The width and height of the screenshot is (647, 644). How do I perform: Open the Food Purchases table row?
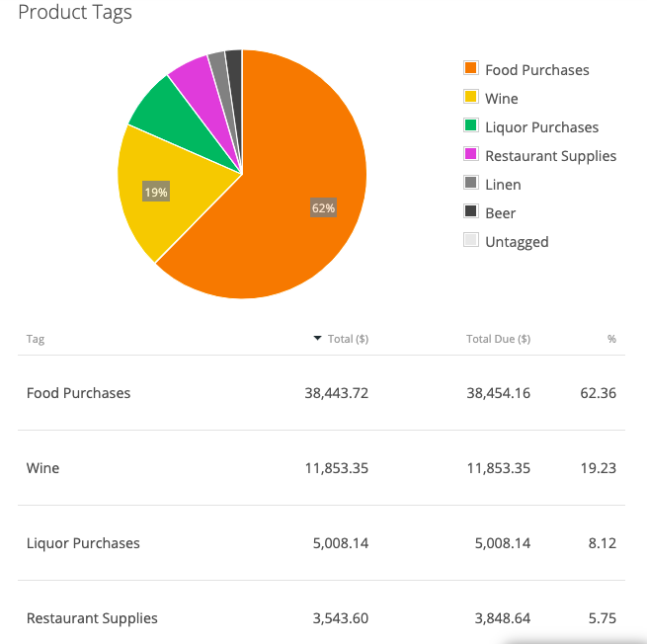coord(321,393)
